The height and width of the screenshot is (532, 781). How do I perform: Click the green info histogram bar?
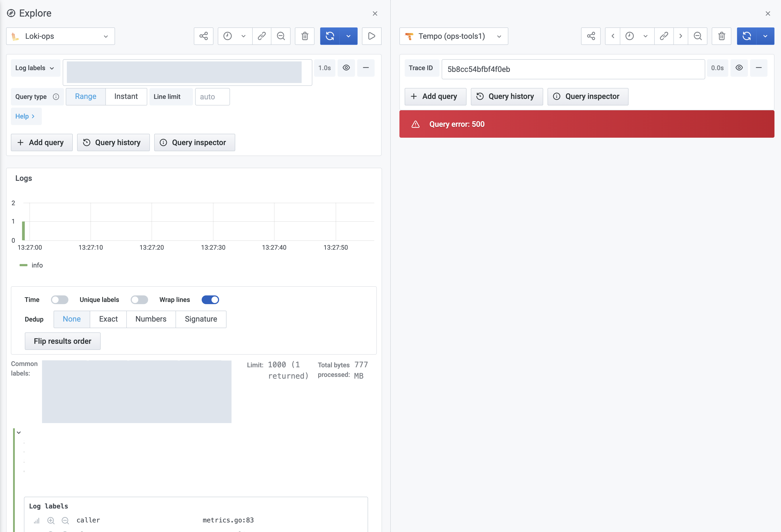(x=23, y=230)
